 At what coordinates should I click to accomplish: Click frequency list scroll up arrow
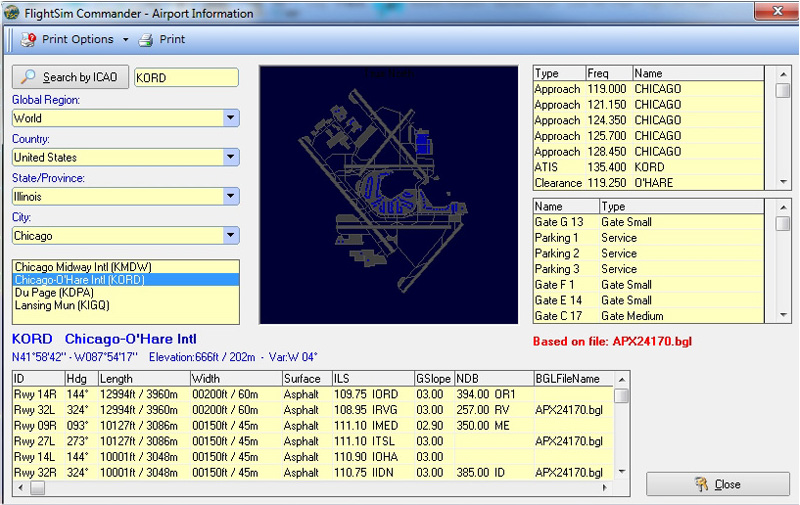(783, 74)
